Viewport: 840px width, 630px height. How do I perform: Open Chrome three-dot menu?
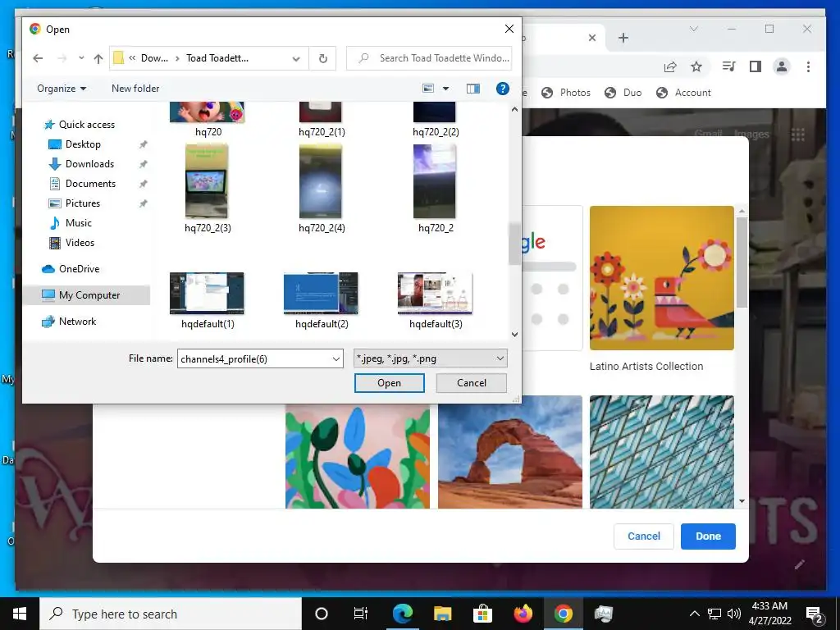(x=808, y=66)
